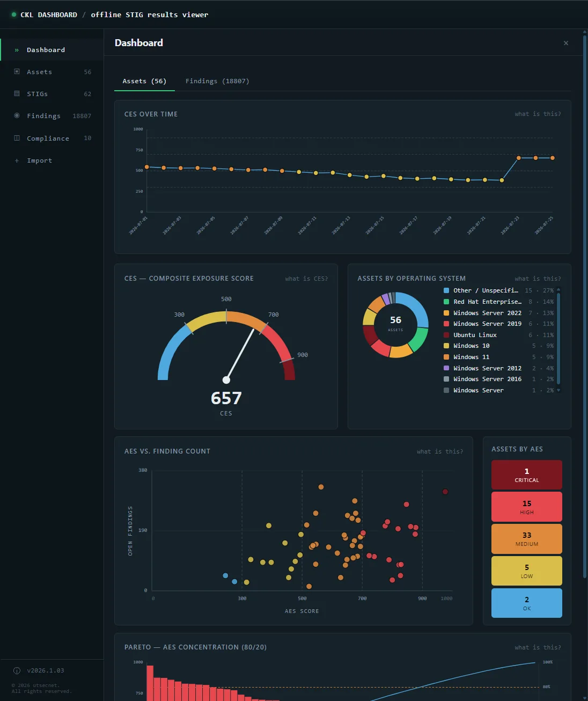588x701 pixels.
Task: Select Import in the sidebar
Action: coord(52,160)
